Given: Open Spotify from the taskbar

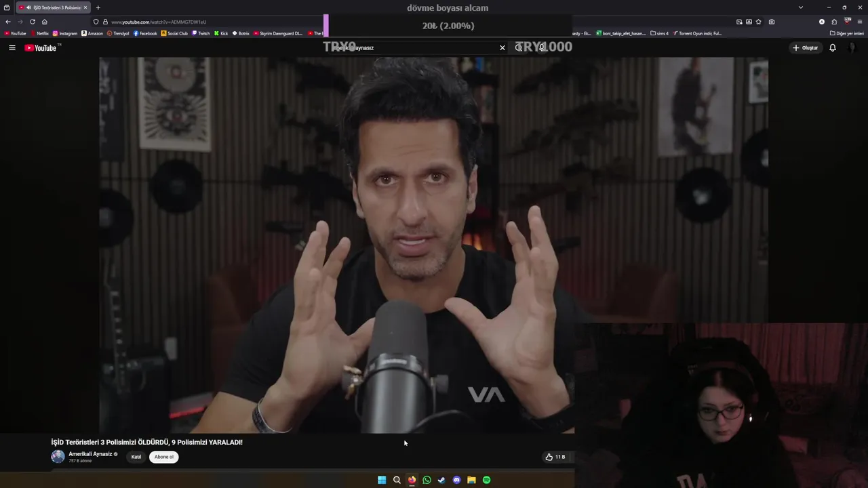Looking at the screenshot, I should pos(486,480).
